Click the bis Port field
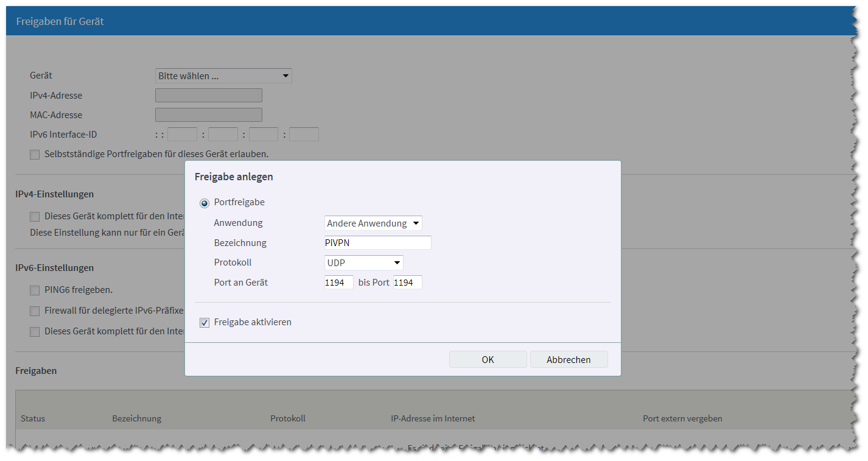The width and height of the screenshot is (868, 461). click(x=407, y=283)
